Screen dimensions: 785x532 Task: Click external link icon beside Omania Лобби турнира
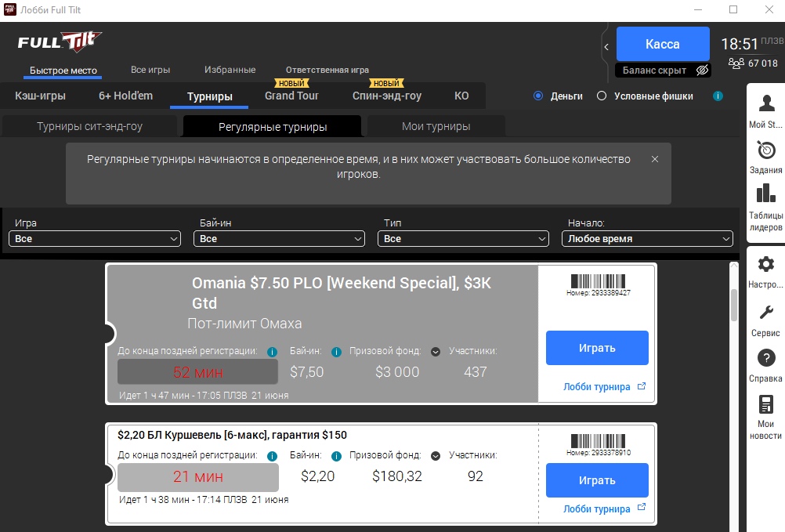pos(642,386)
